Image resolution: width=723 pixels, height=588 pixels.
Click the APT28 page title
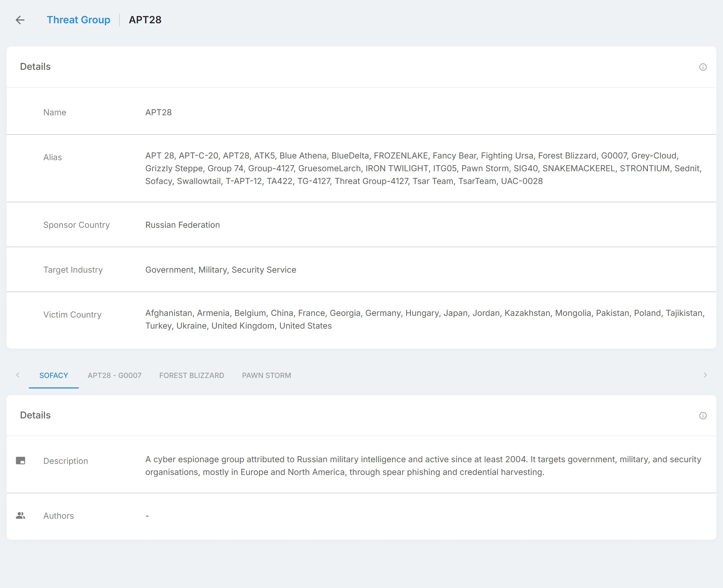pyautogui.click(x=145, y=20)
